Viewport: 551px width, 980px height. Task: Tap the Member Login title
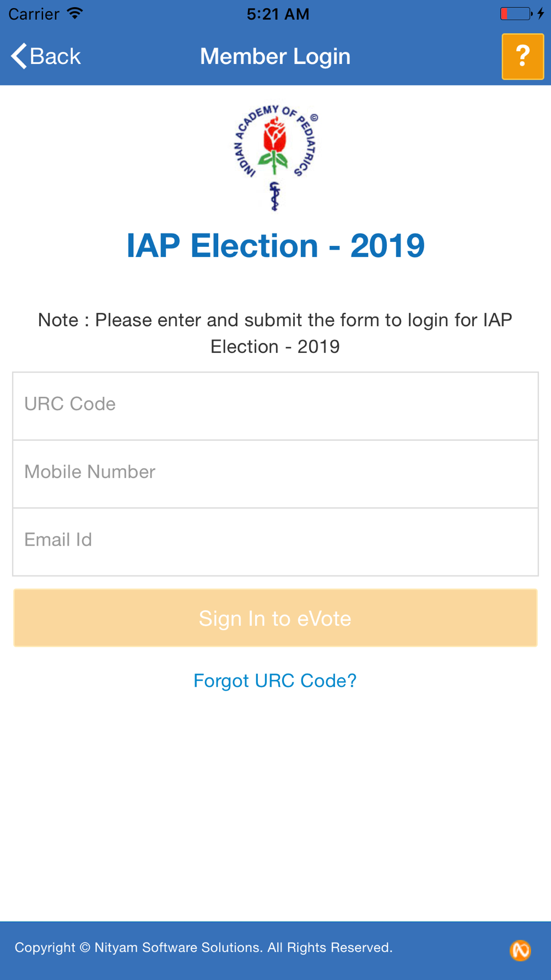coord(275,56)
